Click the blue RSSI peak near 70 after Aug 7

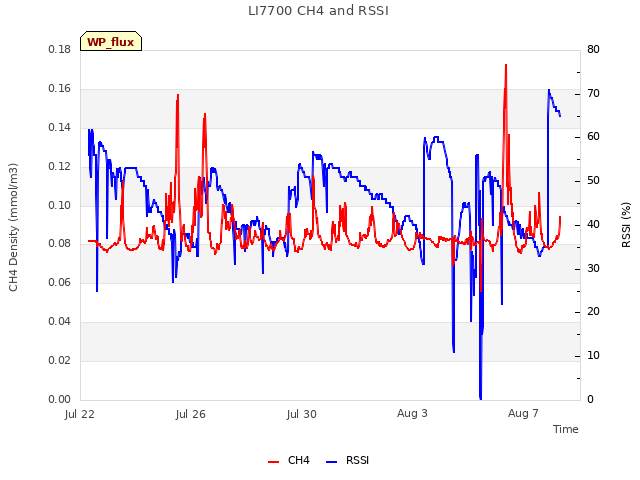549,90
